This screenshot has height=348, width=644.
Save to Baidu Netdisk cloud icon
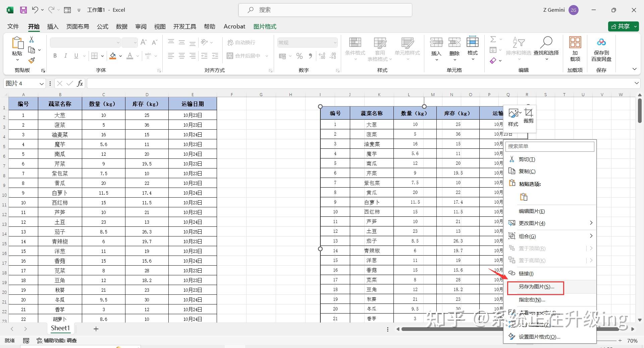pos(601,42)
